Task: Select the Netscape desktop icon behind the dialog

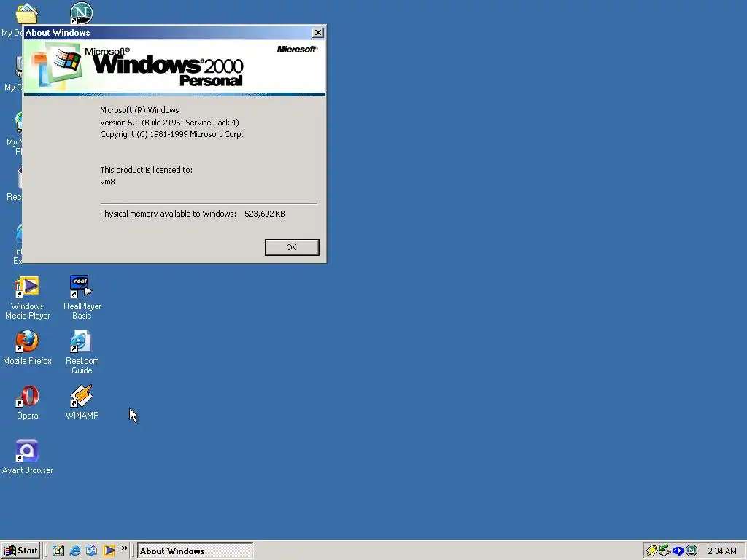Action: tap(82, 13)
